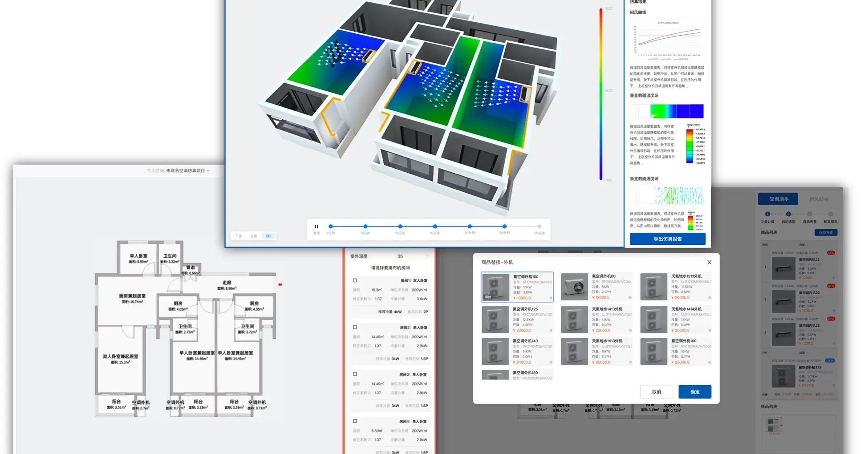The image size is (868, 454).
Task: Select the 氟空调外机140 product card
Action: [517, 352]
